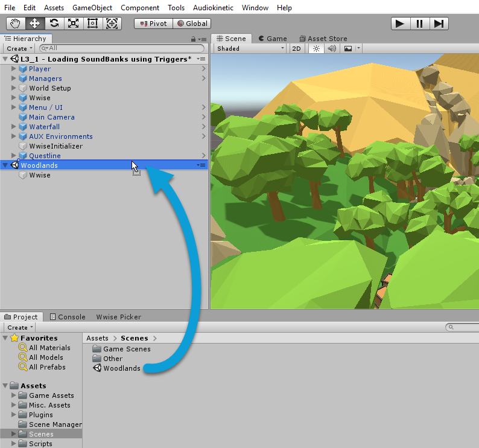Click the Hierarchy search field
The height and width of the screenshot is (448, 479).
pos(121,48)
